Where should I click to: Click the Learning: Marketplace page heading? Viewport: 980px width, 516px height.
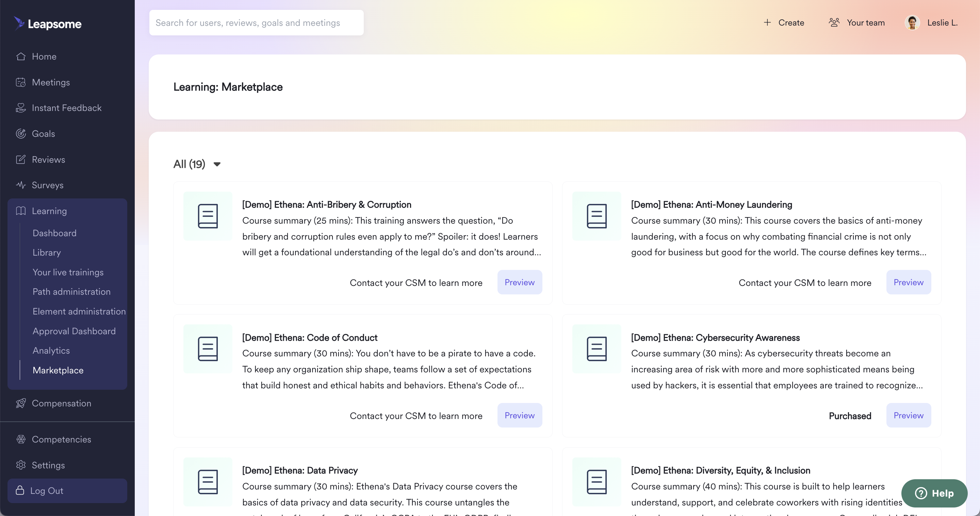[x=228, y=87]
